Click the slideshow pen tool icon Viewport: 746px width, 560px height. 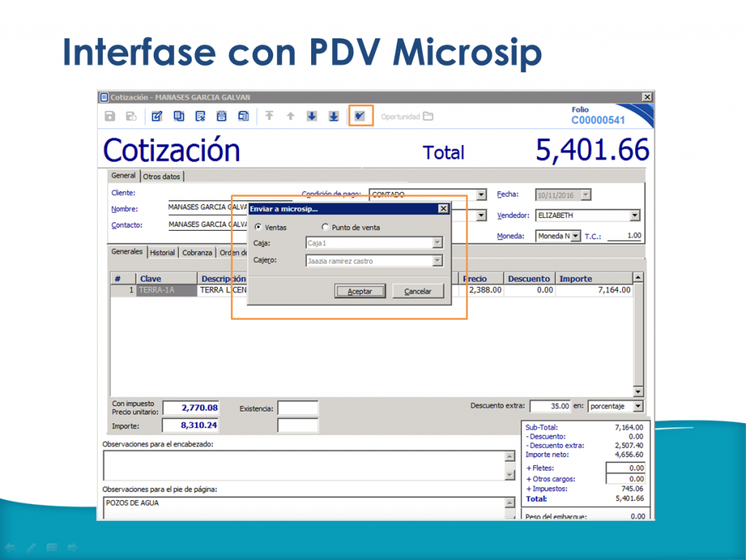[x=31, y=548]
